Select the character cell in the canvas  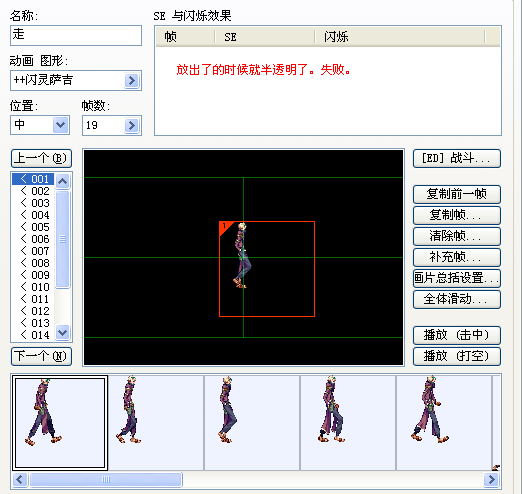(267, 269)
